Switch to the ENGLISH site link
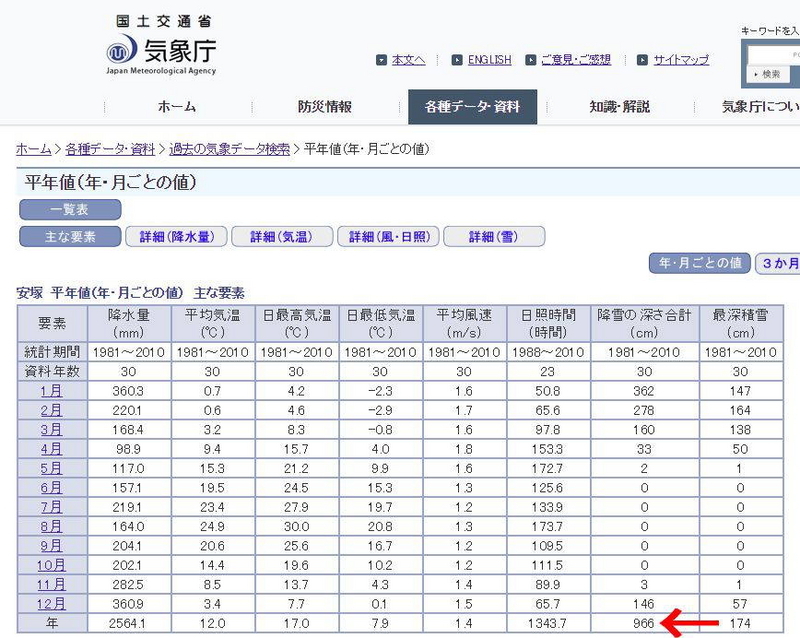This screenshot has height=638, width=800. pos(489,60)
